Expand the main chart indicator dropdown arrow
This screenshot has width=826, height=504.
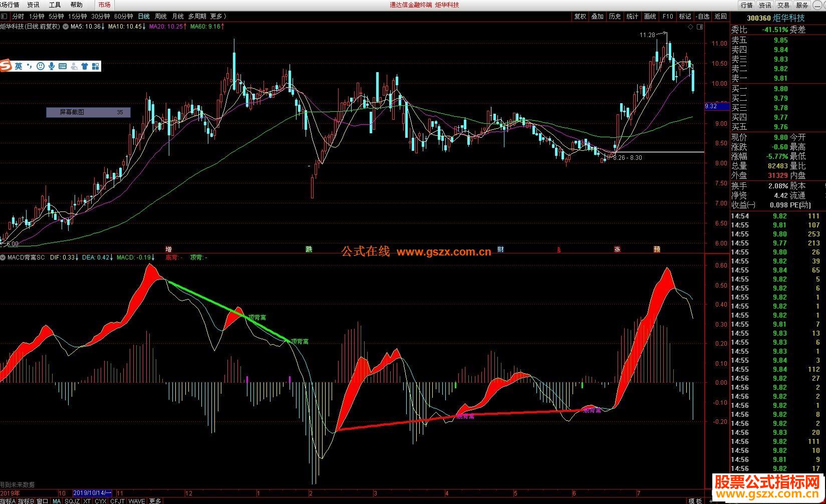pos(65,27)
